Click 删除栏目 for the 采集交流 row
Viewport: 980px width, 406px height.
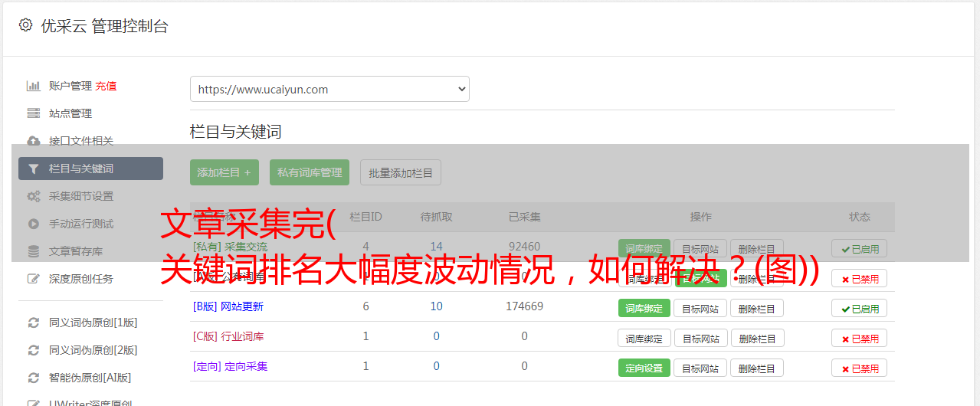point(757,248)
